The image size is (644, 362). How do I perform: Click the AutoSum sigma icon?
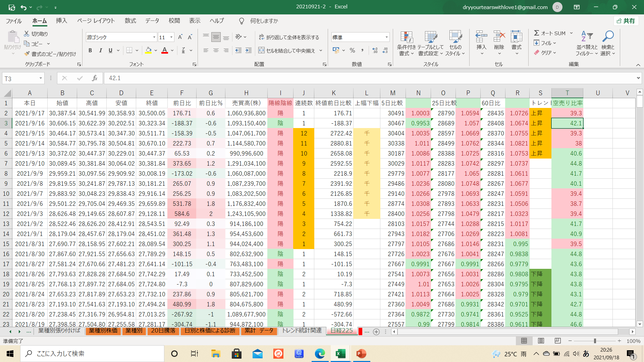(x=536, y=33)
